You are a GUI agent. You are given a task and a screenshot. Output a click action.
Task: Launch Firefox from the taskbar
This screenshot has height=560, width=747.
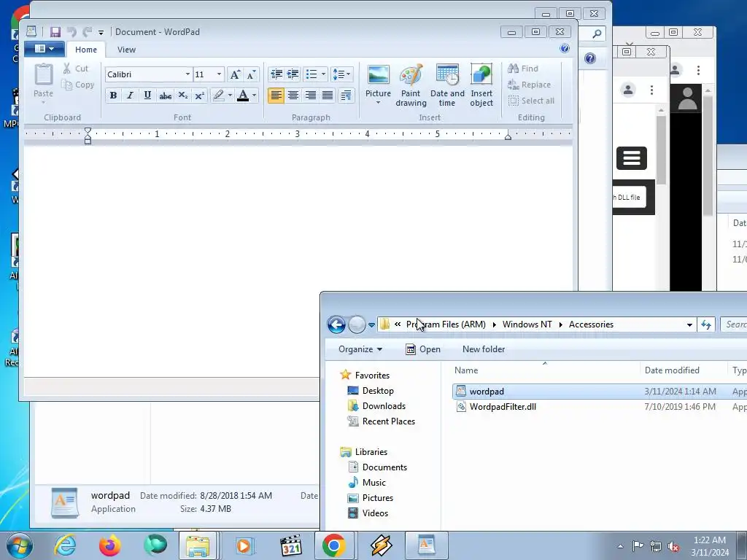pyautogui.click(x=109, y=545)
